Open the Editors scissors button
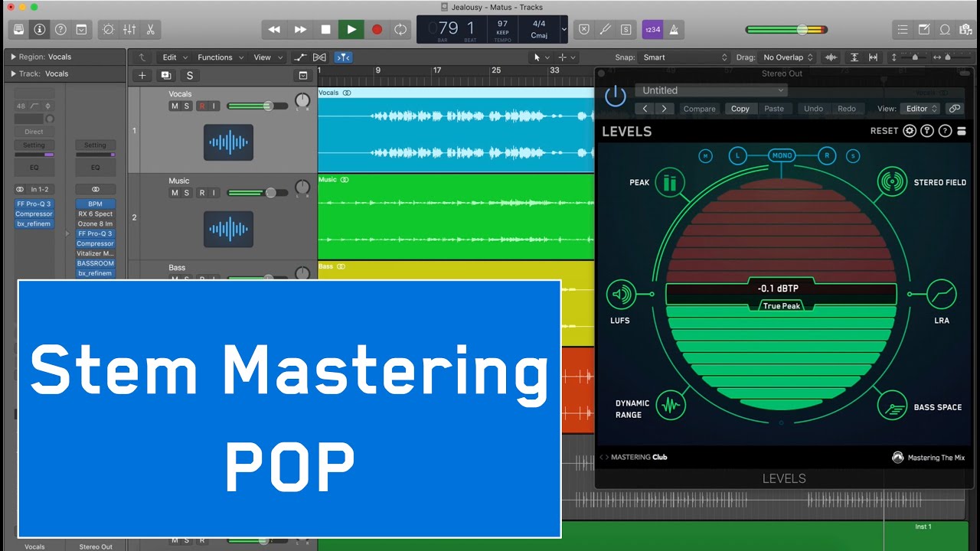 [x=150, y=29]
